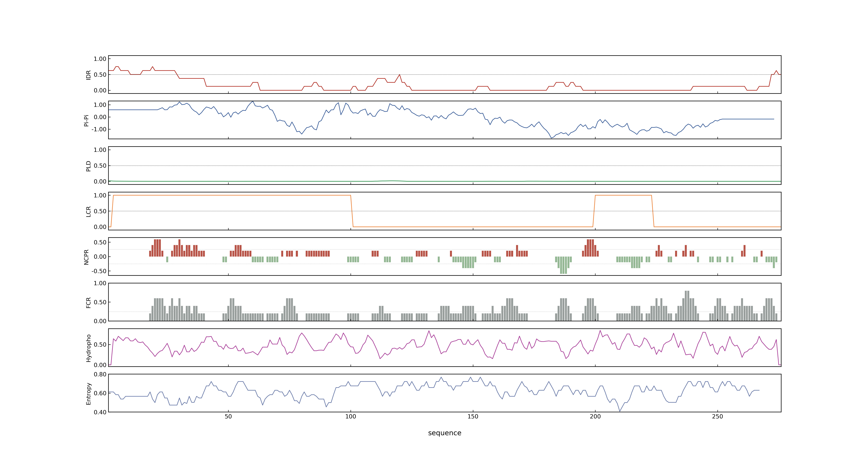Click the 0.60 tick of Entropy axis
868x463 pixels.
tap(100, 393)
